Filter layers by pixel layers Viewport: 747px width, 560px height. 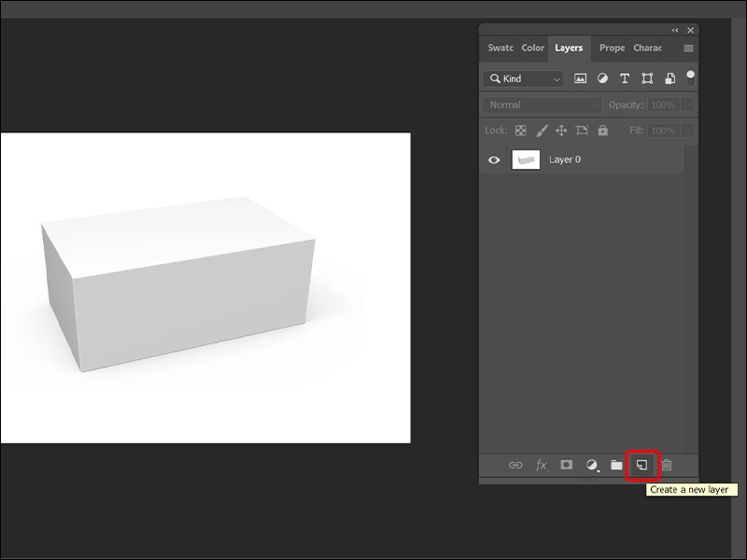(580, 78)
